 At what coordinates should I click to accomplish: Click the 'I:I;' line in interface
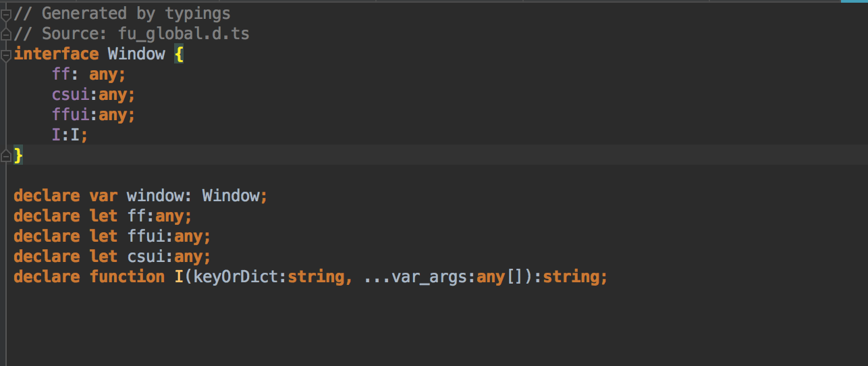tap(70, 135)
